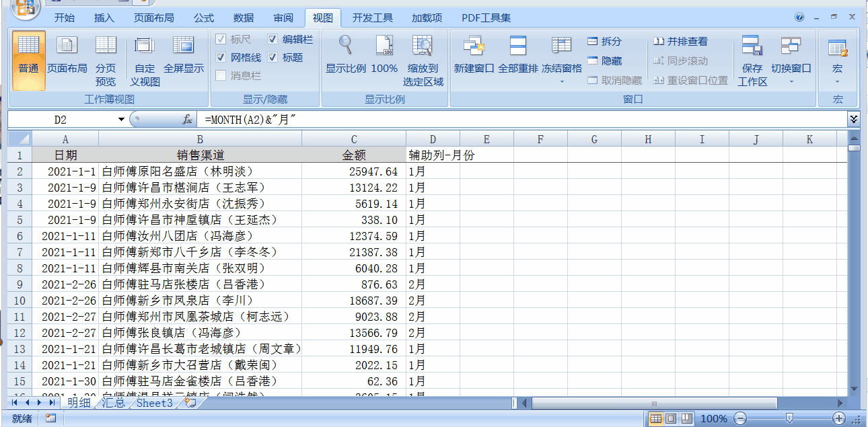
Task: Click the 拆分 split button
Action: 605,42
